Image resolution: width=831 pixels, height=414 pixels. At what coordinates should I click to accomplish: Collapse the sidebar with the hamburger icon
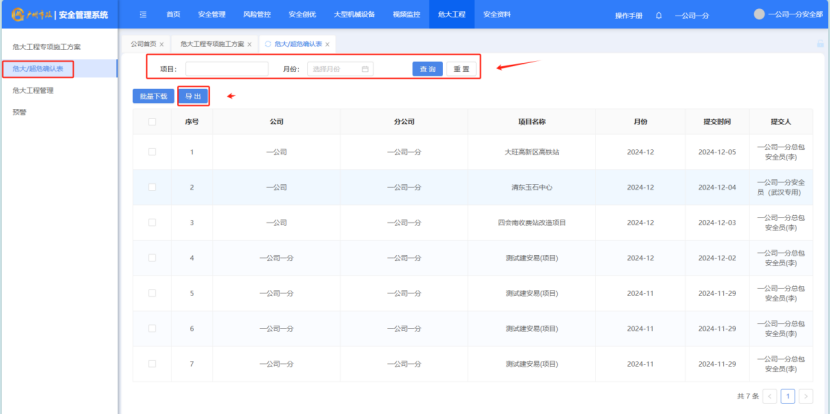(x=142, y=15)
